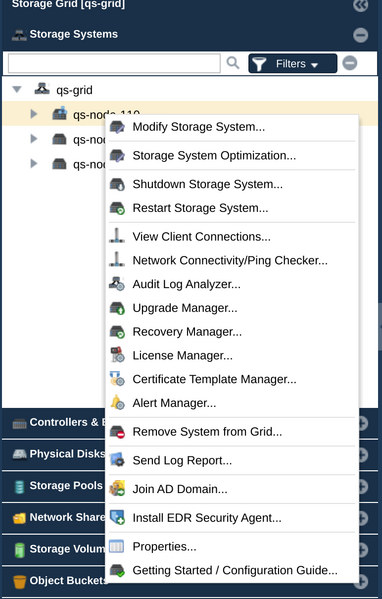Choose Storage System Optimization...
Image resolution: width=382 pixels, height=599 pixels.
coord(214,155)
